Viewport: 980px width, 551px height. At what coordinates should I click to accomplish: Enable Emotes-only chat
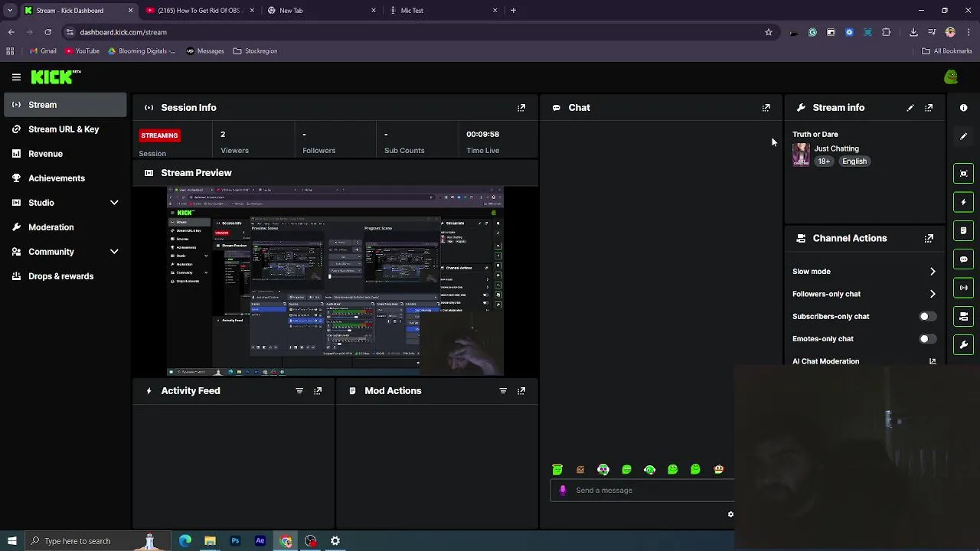[927, 339]
